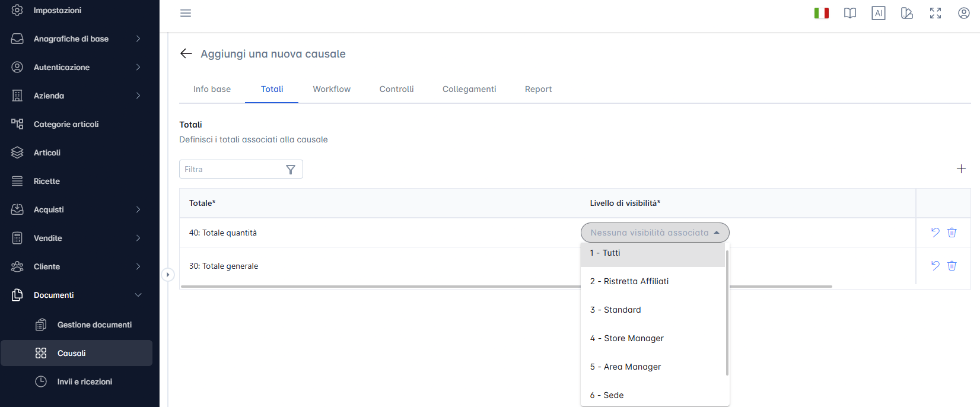Open the user profile icon

tap(964, 13)
